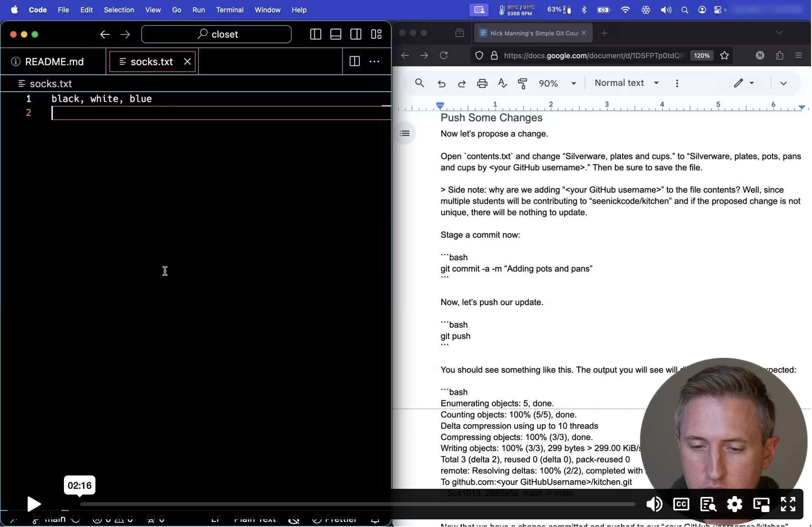
Task: Change the LF end-of-line sequence
Action: point(216,519)
